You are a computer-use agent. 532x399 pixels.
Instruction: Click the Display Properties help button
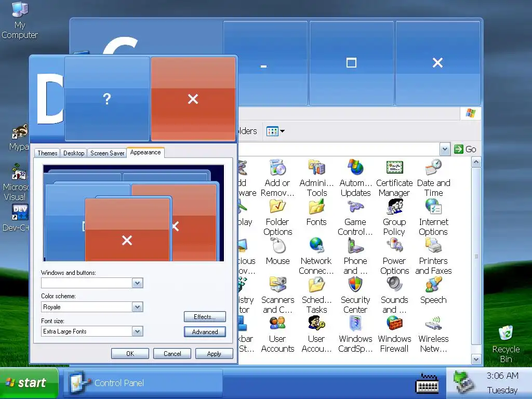point(107,99)
